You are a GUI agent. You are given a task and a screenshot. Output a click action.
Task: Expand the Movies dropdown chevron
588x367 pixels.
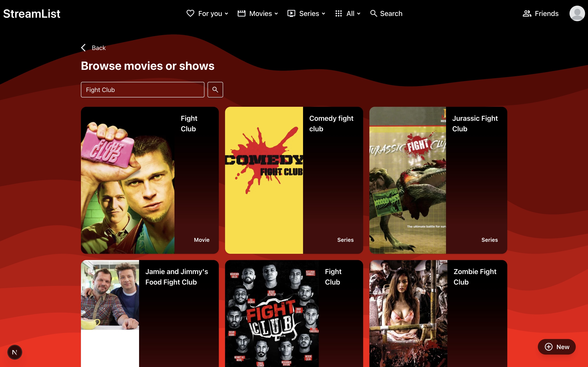(276, 14)
